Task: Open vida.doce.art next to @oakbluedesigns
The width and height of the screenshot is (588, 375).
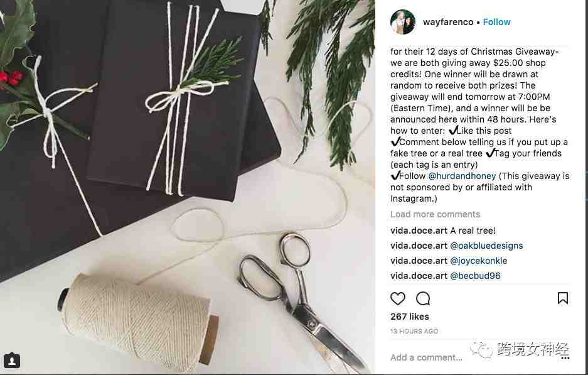Action: click(419, 246)
